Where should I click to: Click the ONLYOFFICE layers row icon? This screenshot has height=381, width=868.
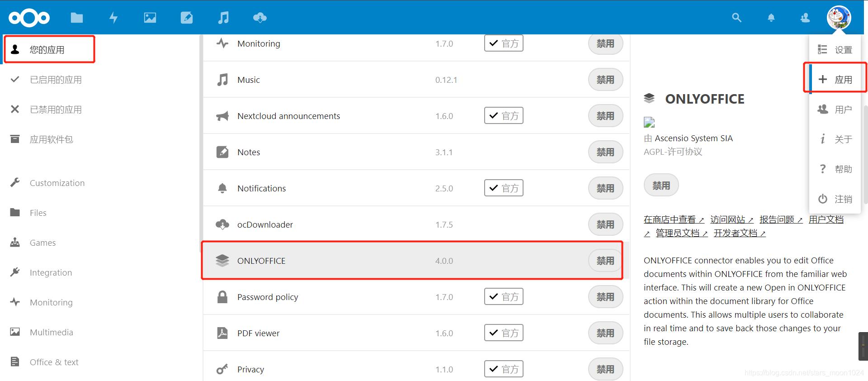[x=222, y=261]
